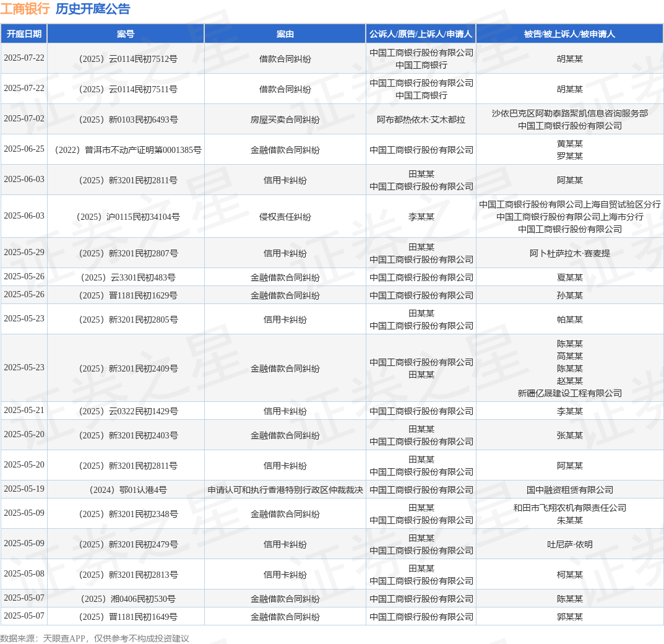Click case number (2025)新3201民初2805号
This screenshot has height=644, width=664.
[x=126, y=320]
